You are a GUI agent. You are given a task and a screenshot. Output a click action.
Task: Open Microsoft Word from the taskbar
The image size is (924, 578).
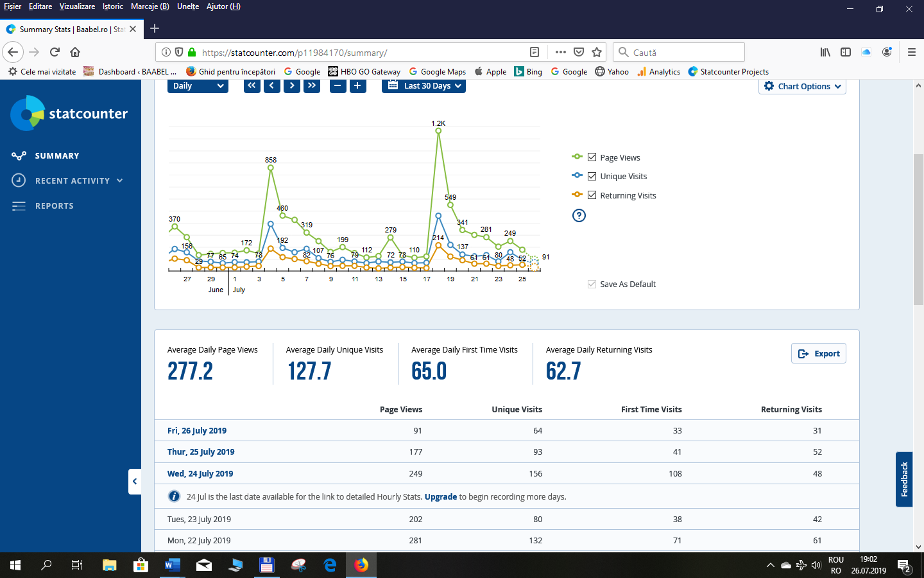[172, 565]
